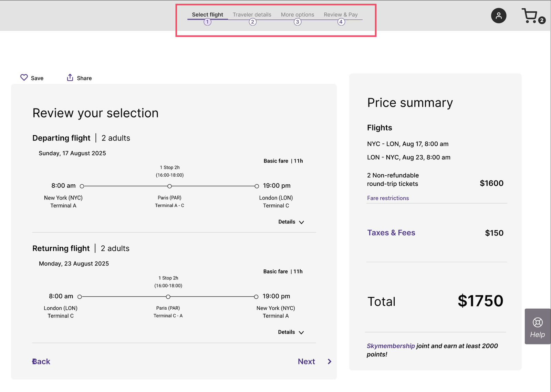This screenshot has width=551, height=392.
Task: Click step 4 circle in progress bar
Action: [x=341, y=22]
